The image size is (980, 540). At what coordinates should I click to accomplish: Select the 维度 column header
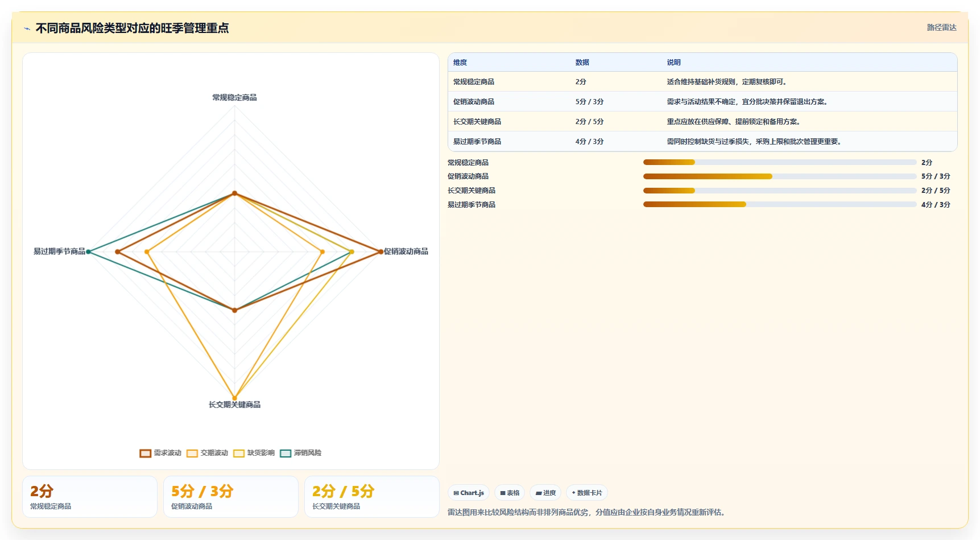pyautogui.click(x=460, y=63)
